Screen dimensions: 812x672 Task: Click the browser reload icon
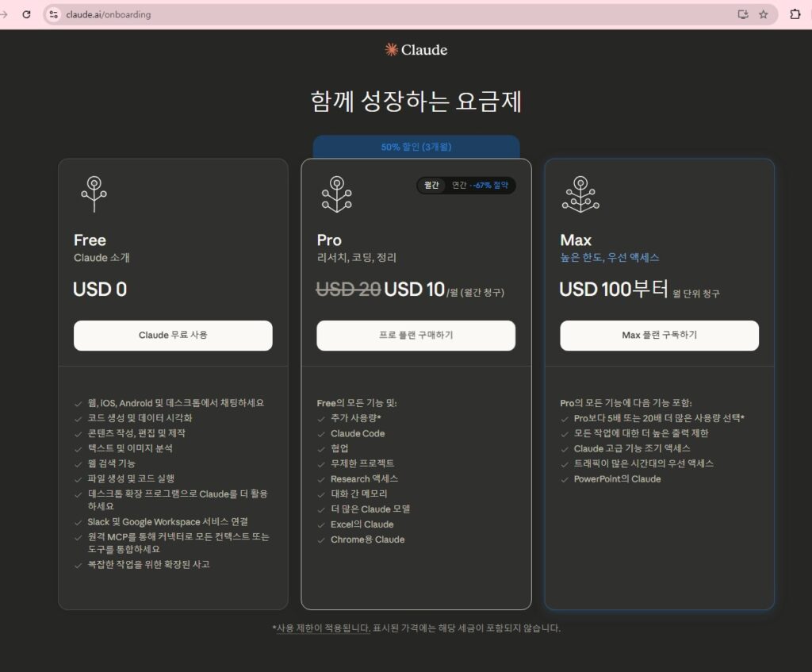click(x=26, y=14)
